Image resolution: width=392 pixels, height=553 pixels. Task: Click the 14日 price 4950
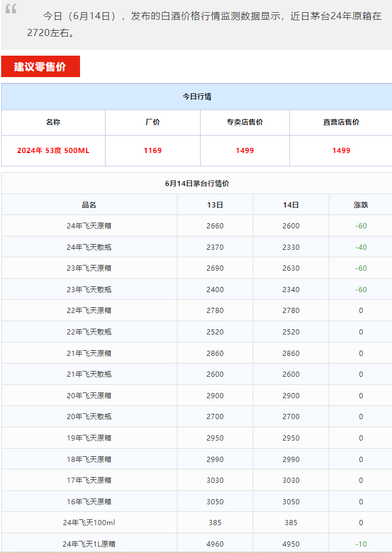click(x=291, y=544)
